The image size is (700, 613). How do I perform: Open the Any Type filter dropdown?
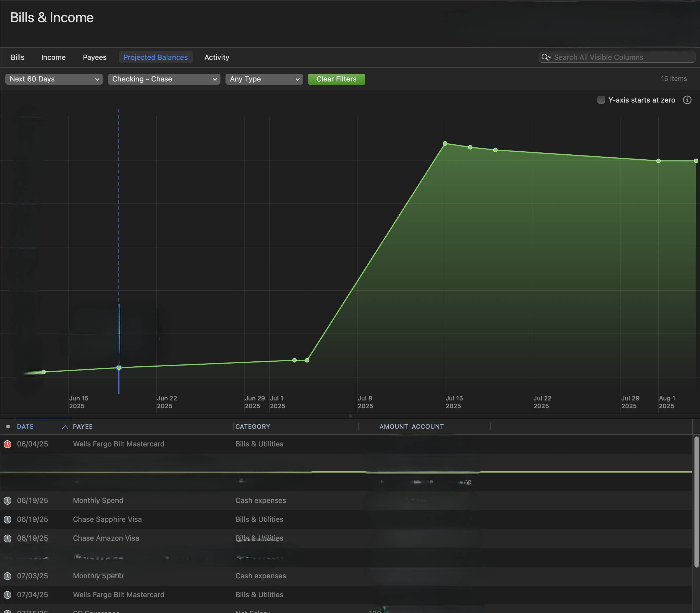pyautogui.click(x=264, y=79)
